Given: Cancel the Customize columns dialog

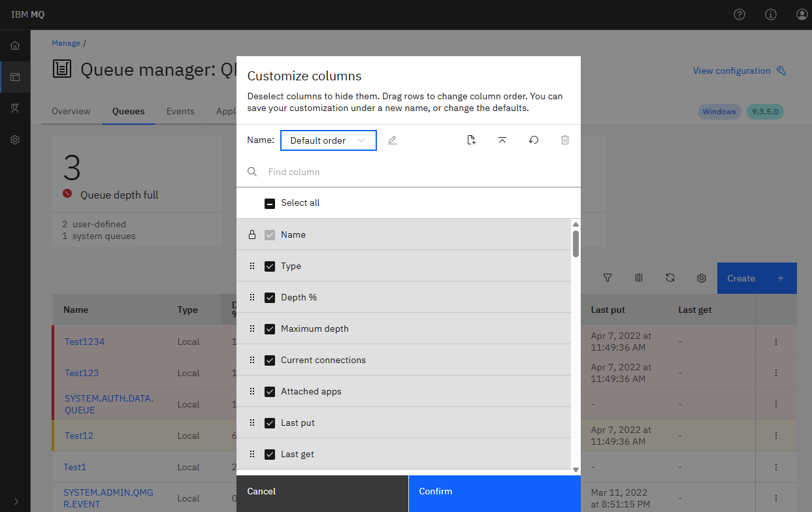Looking at the screenshot, I should [322, 494].
